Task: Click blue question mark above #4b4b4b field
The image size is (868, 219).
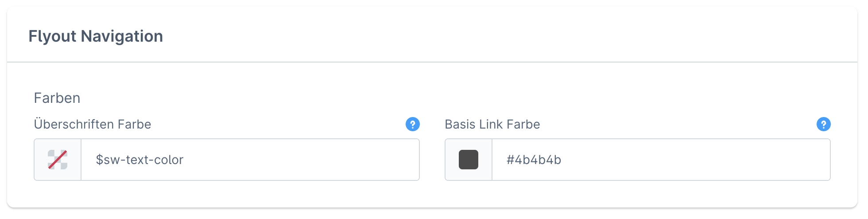Action: coord(823,124)
